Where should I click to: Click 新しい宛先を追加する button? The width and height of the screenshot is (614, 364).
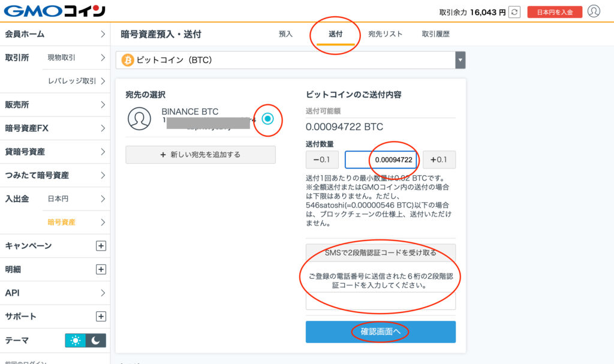[200, 155]
